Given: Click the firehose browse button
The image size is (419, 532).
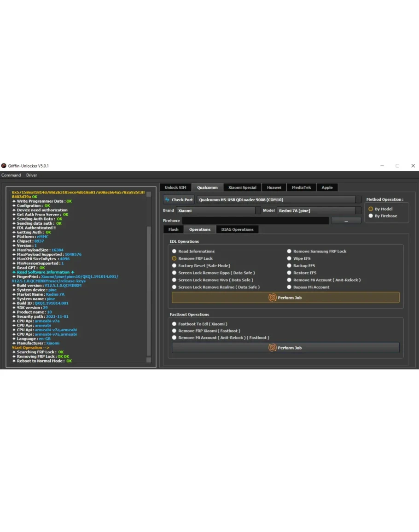Looking at the screenshot, I should (346, 221).
